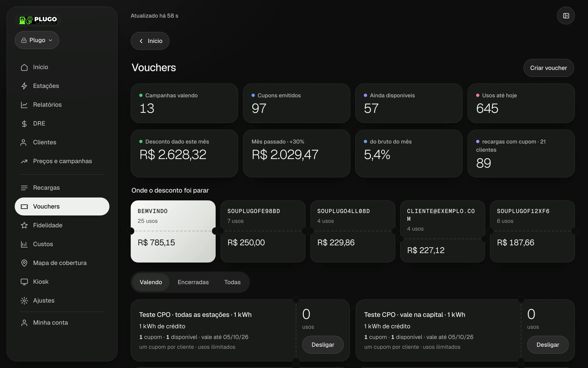Click the 'R$ 2.029,47' last month amount
The height and width of the screenshot is (368, 588).
(285, 155)
